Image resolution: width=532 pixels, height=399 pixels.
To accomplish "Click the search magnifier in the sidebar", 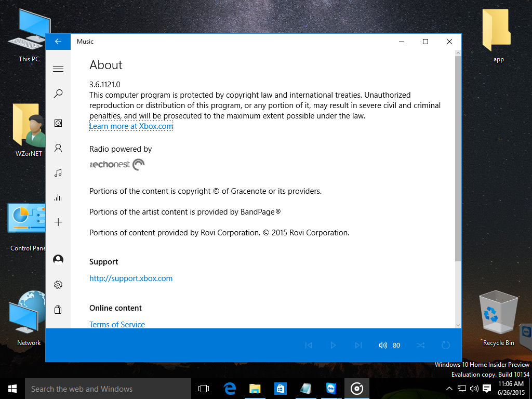I will point(58,94).
